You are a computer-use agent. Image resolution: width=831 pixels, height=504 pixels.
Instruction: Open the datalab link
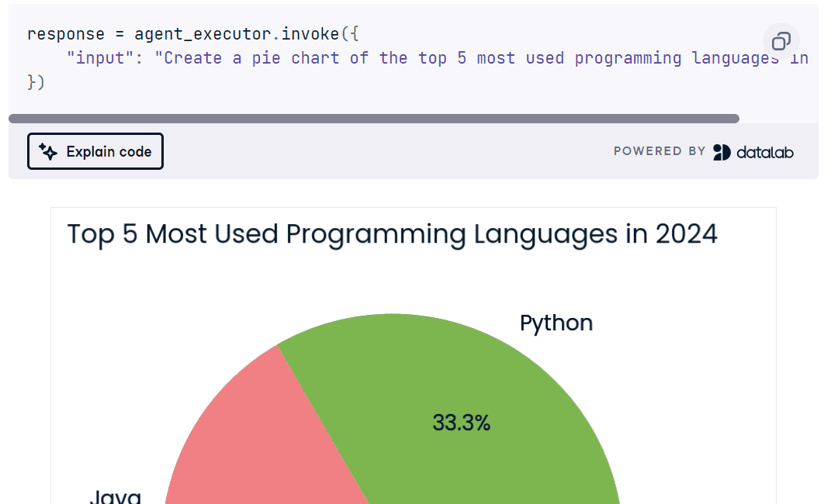753,153
